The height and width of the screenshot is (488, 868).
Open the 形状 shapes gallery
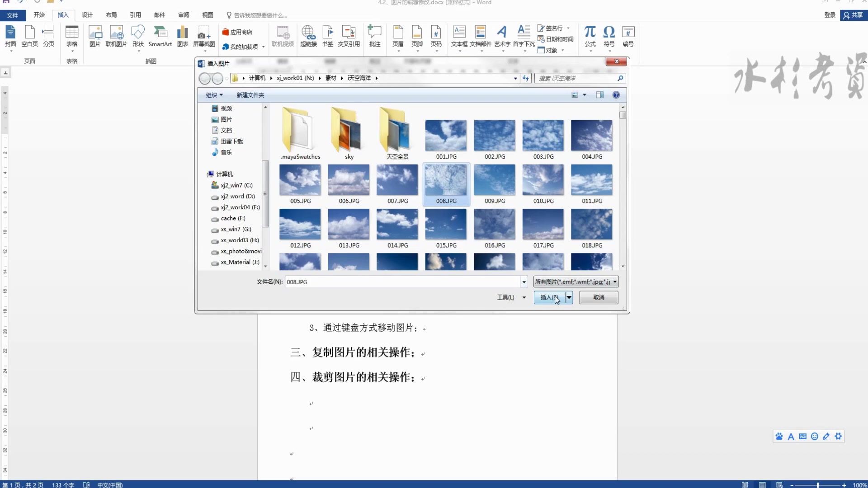tap(138, 36)
